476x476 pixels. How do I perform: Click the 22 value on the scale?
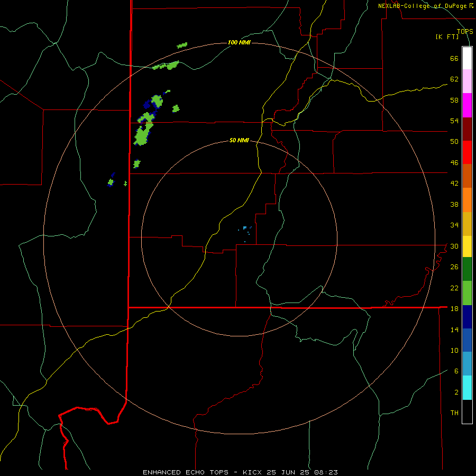[454, 288]
